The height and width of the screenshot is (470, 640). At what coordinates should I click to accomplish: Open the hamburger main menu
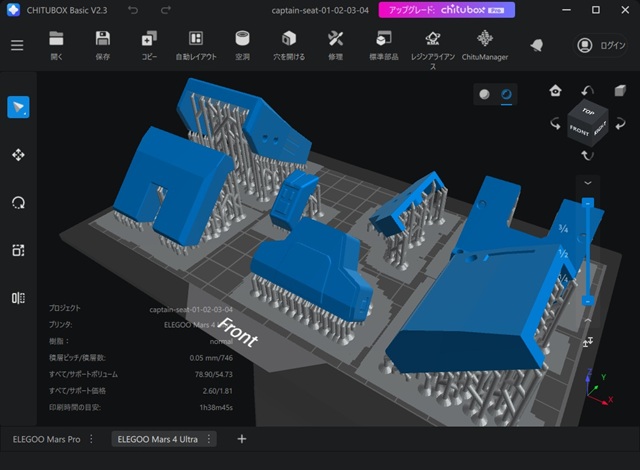click(17, 45)
